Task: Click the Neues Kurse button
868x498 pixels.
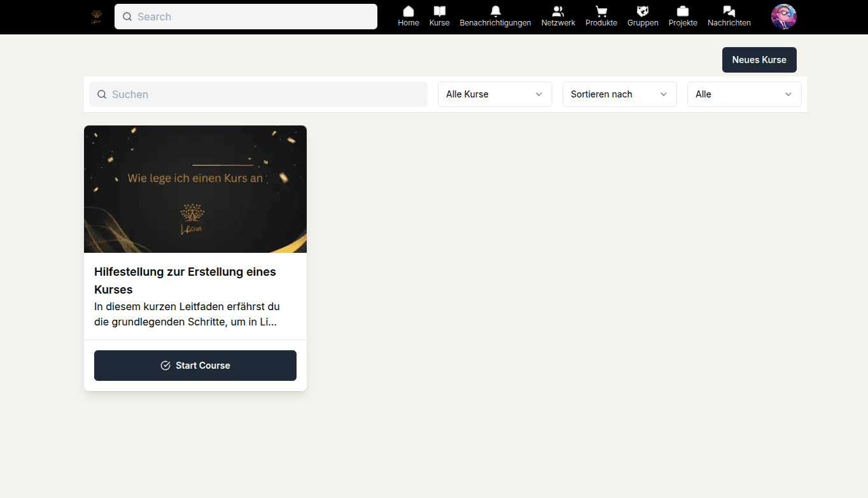Action: point(759,60)
